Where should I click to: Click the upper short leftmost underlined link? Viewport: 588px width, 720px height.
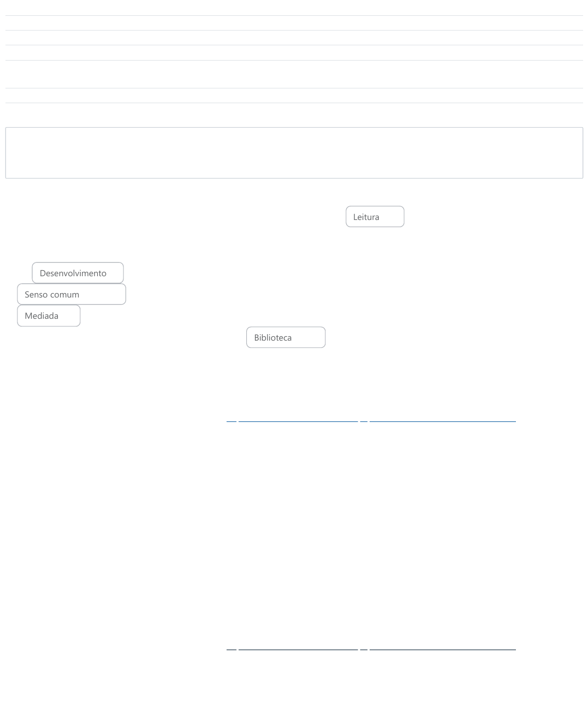[231, 421]
